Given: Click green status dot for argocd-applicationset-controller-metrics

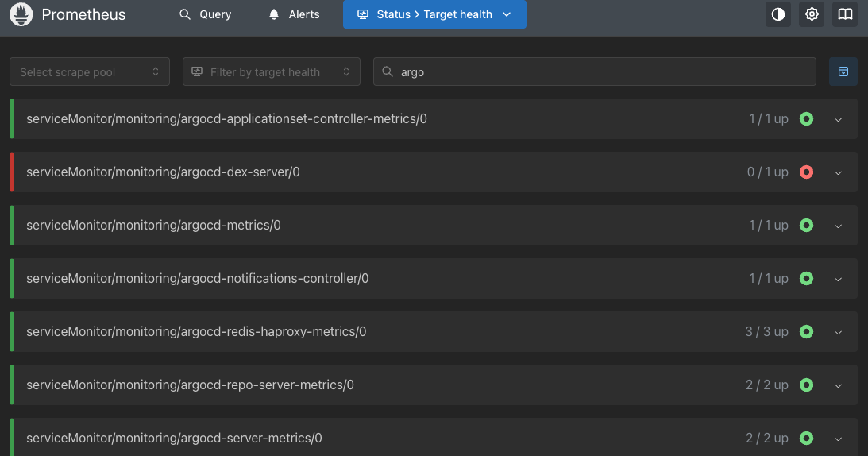Looking at the screenshot, I should pyautogui.click(x=807, y=118).
